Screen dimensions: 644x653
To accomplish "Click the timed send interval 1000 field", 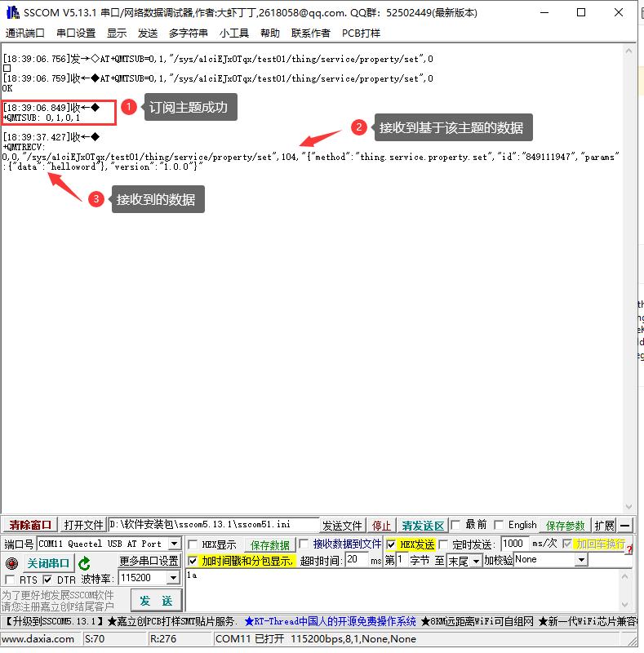I will coord(514,544).
